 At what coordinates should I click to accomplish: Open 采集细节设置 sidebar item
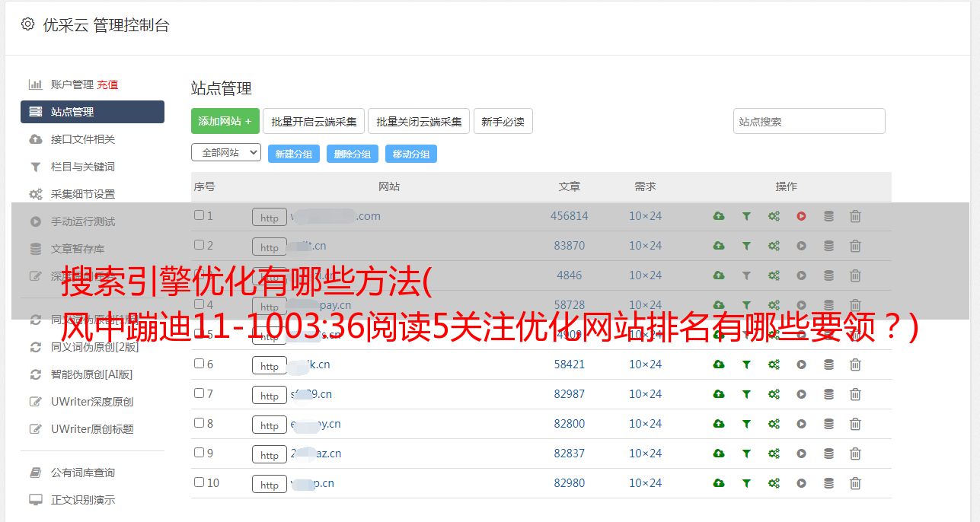[x=83, y=194]
